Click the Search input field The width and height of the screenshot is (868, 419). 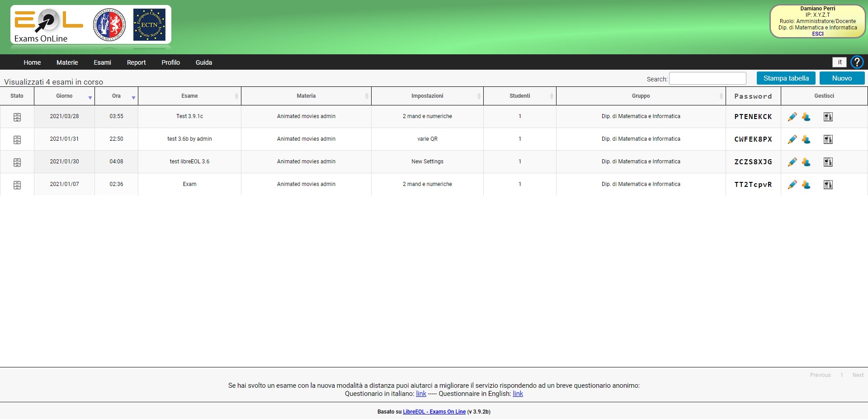pyautogui.click(x=708, y=78)
